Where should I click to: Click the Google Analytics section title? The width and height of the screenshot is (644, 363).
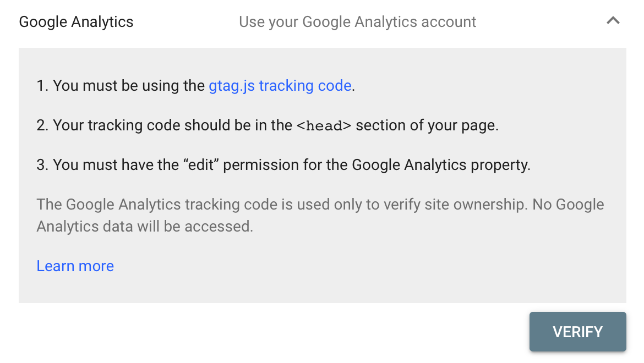coord(76,22)
